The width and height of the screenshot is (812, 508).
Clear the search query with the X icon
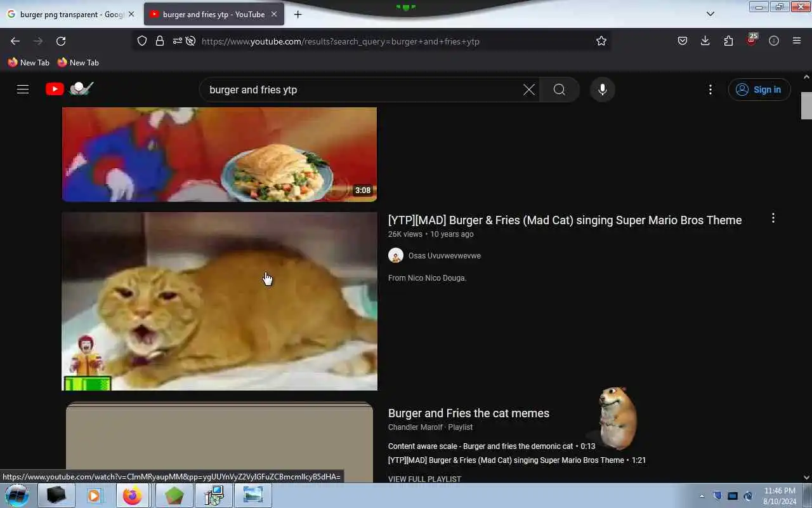click(529, 90)
